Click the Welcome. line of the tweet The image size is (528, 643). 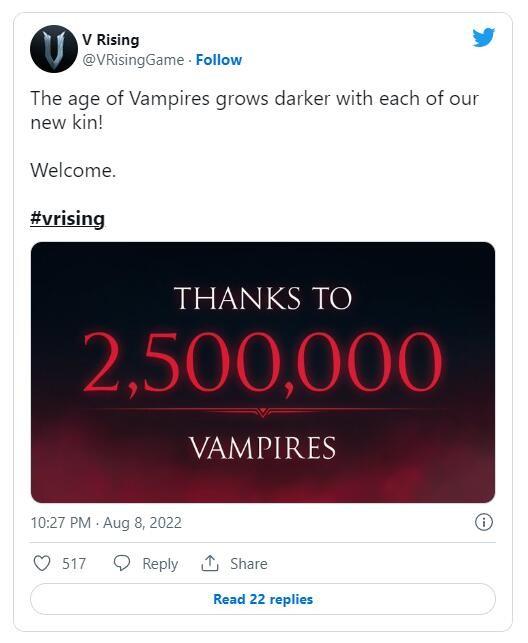click(73, 170)
